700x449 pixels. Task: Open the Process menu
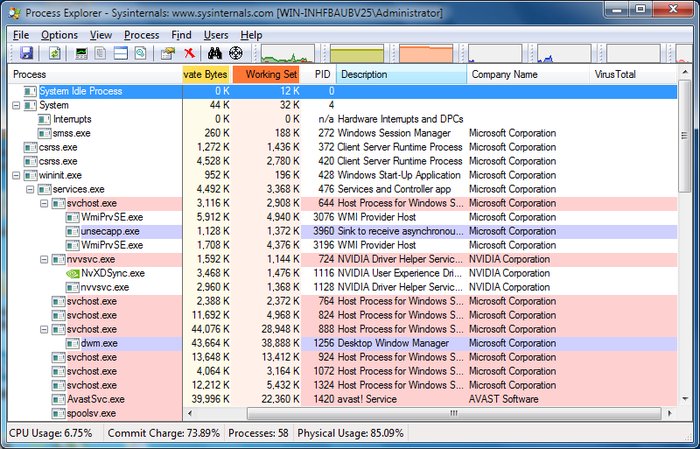[x=142, y=35]
